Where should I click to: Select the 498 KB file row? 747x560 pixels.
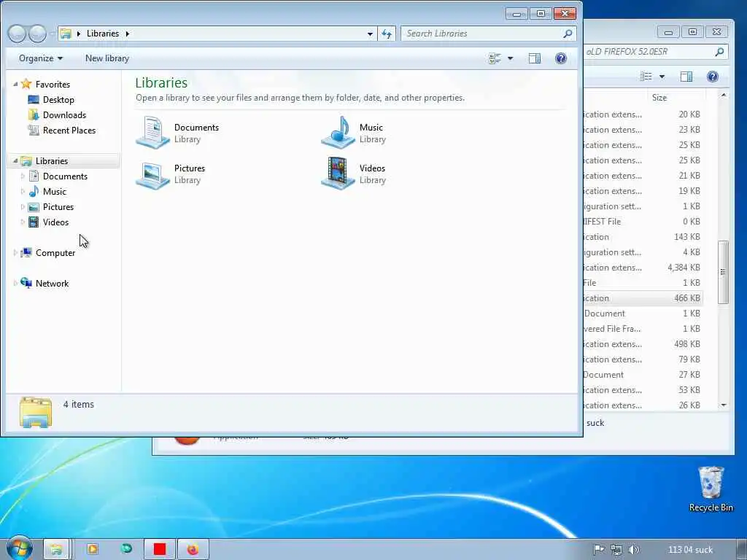click(x=643, y=344)
